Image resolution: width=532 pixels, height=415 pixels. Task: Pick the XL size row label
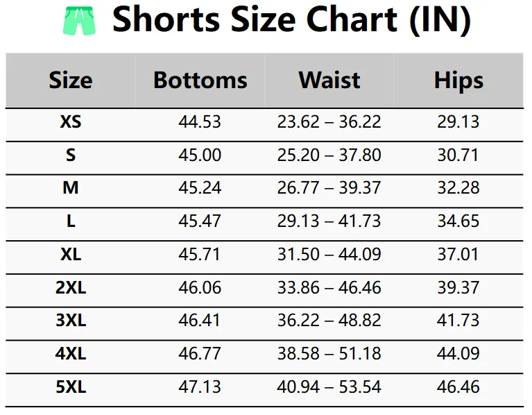(x=71, y=255)
